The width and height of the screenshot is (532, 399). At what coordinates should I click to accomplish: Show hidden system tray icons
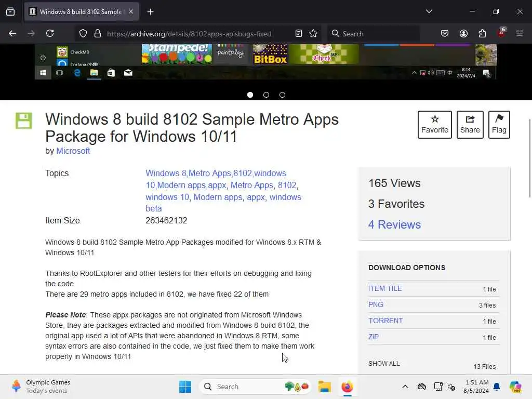click(x=405, y=387)
